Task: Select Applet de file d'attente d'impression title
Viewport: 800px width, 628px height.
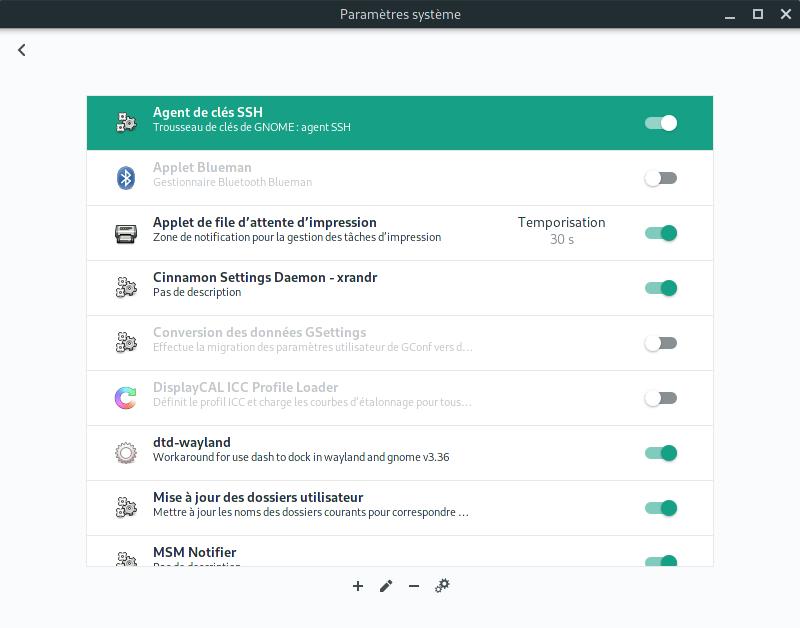Action: coord(265,222)
